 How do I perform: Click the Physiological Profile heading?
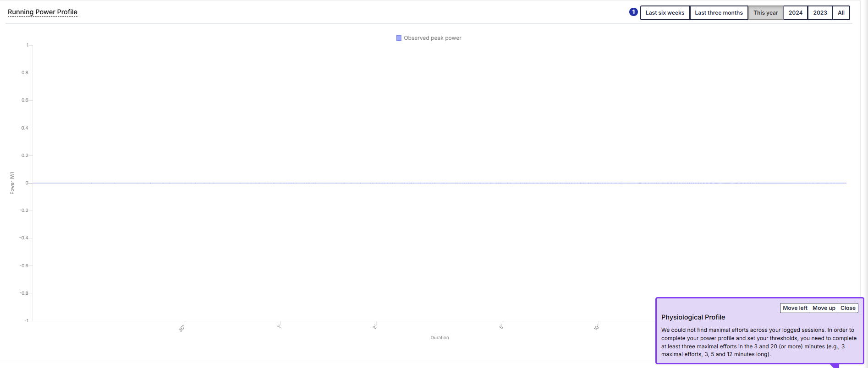(693, 317)
